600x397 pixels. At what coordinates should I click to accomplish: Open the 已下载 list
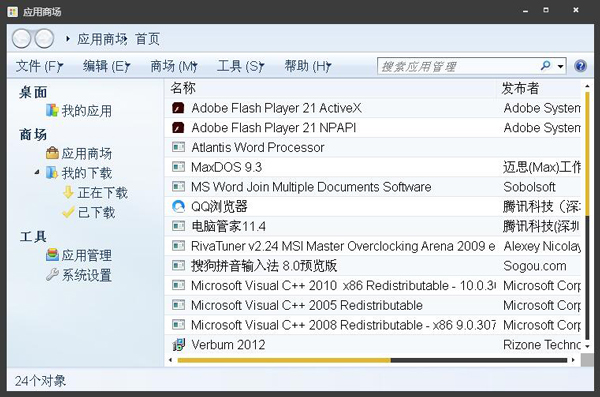[x=96, y=212]
